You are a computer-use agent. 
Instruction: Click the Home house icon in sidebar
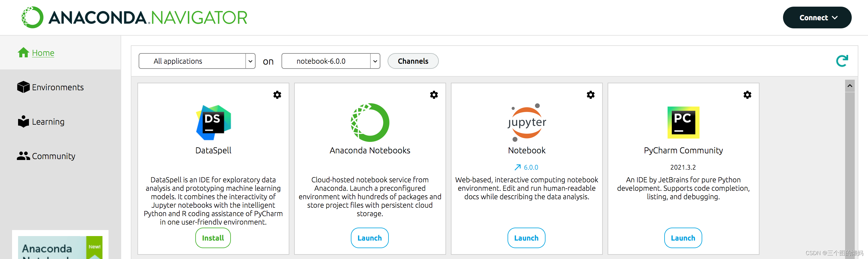pyautogui.click(x=23, y=52)
